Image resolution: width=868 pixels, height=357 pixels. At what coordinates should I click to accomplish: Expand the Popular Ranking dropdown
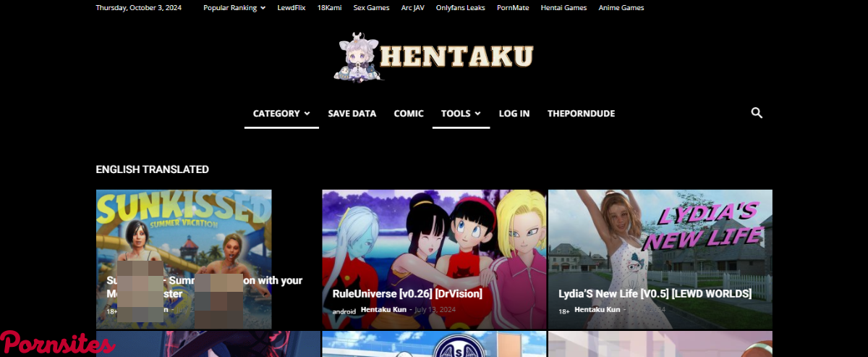[x=234, y=8]
